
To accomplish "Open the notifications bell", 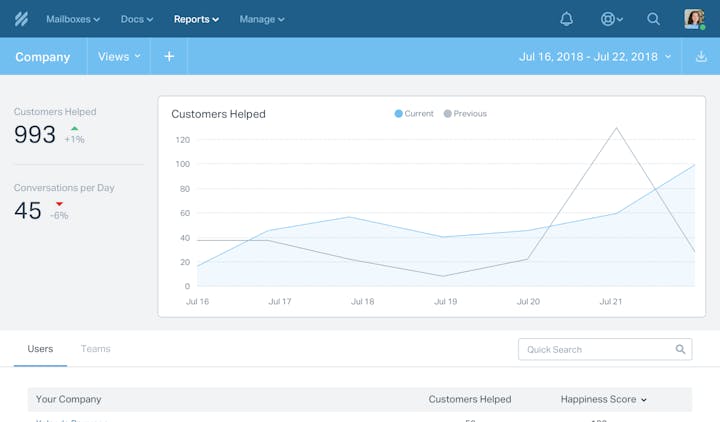I will [566, 19].
